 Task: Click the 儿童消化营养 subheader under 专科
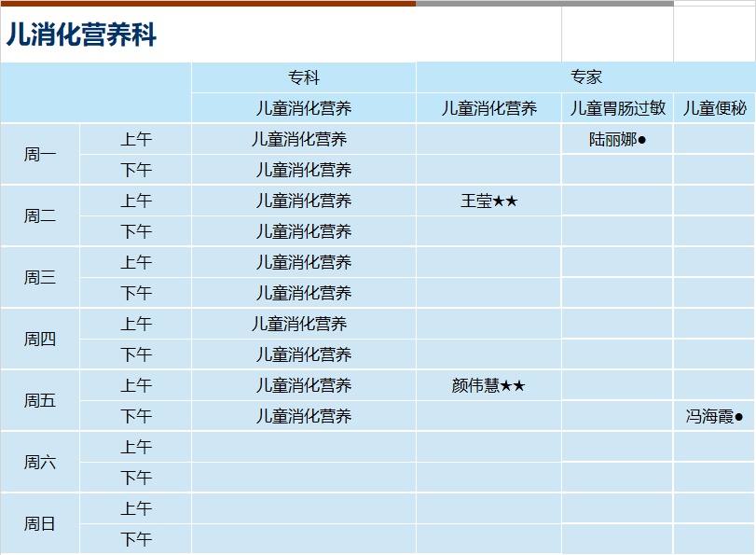click(304, 108)
